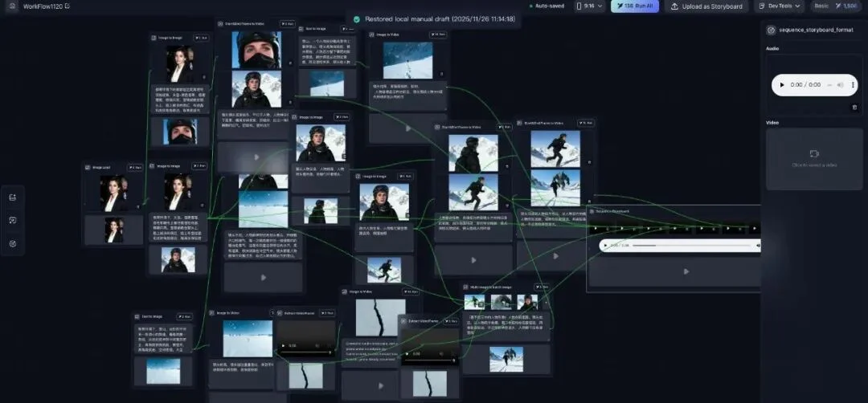The height and width of the screenshot is (403, 868).
Task: Click the Run All button
Action: pos(634,6)
